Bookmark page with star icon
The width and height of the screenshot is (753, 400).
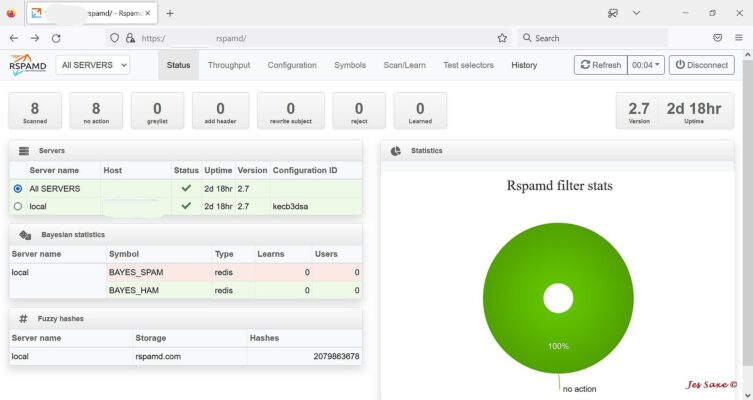[502, 38]
